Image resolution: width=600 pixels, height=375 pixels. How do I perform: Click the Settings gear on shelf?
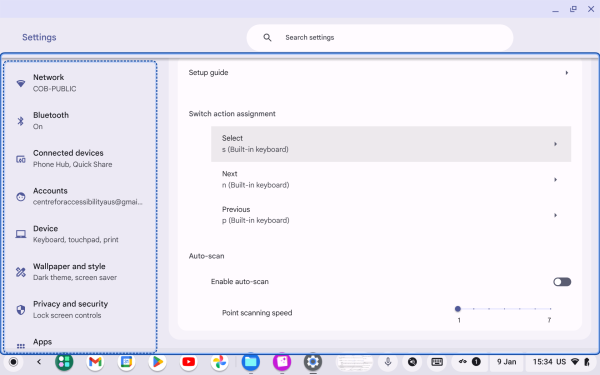pyautogui.click(x=313, y=362)
